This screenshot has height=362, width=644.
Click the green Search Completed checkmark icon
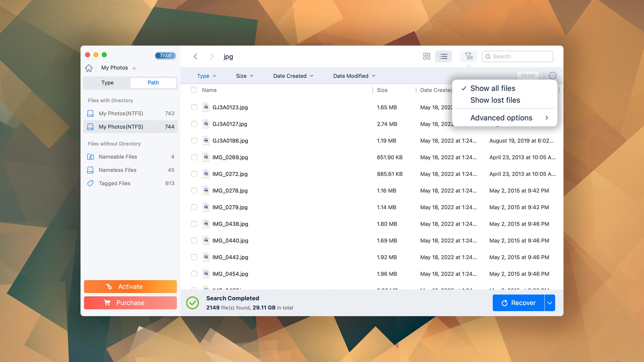(x=193, y=303)
